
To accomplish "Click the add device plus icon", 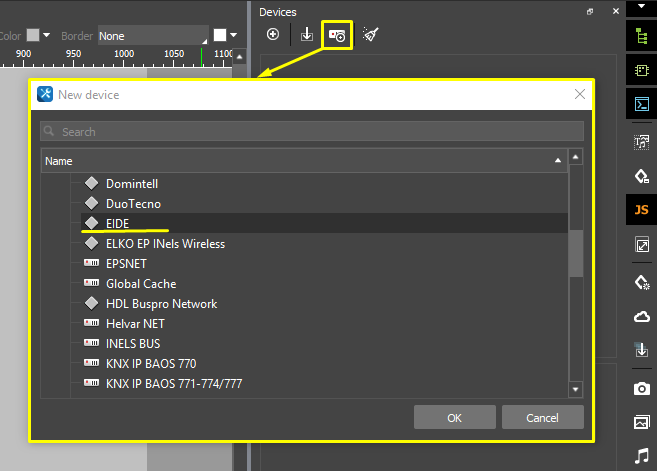I will (x=273, y=35).
